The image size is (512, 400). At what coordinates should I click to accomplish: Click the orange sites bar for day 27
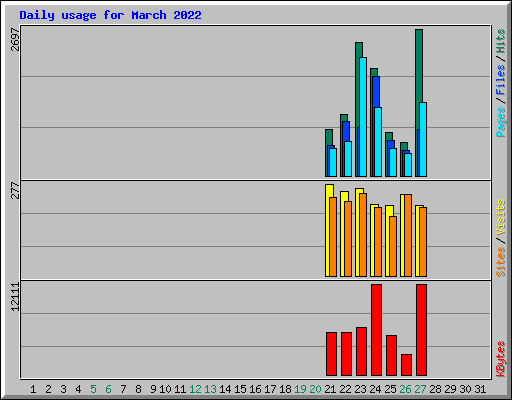tap(423, 242)
